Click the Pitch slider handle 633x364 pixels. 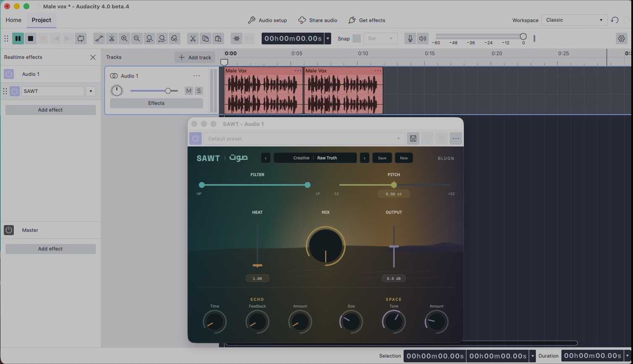coord(394,185)
